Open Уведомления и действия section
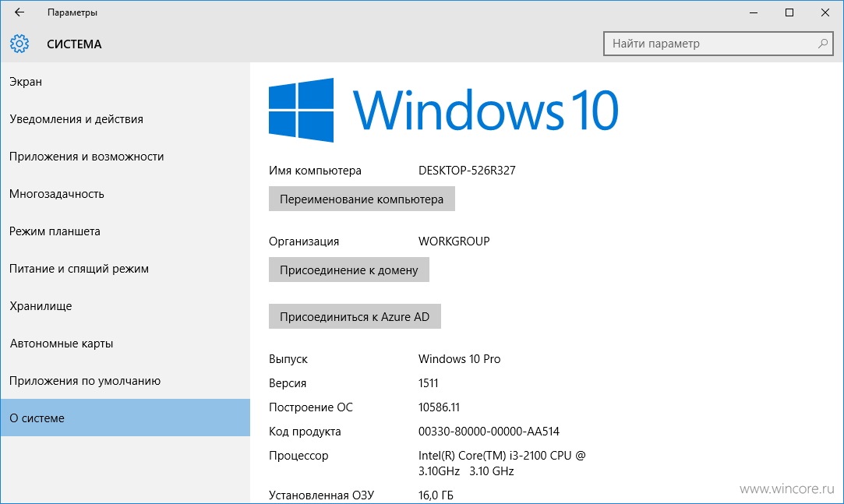Screen dimensions: 844x504 [125, 119]
